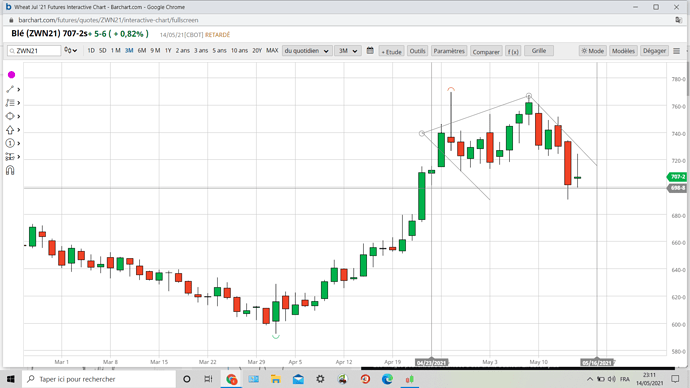
Task: Click the Dégager button
Action: [654, 51]
